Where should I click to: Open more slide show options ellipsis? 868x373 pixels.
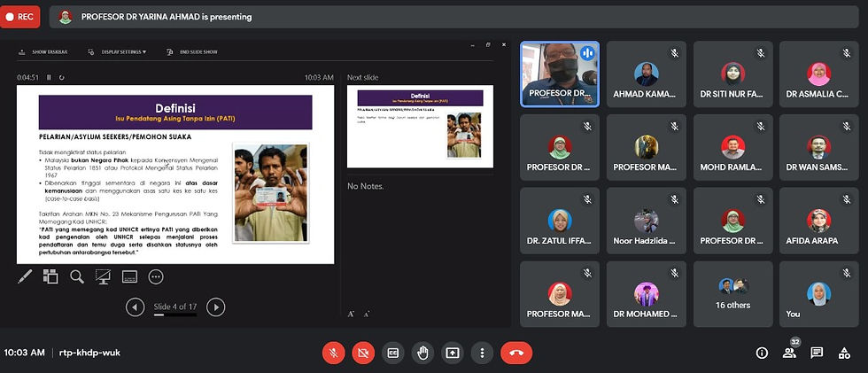point(156,276)
